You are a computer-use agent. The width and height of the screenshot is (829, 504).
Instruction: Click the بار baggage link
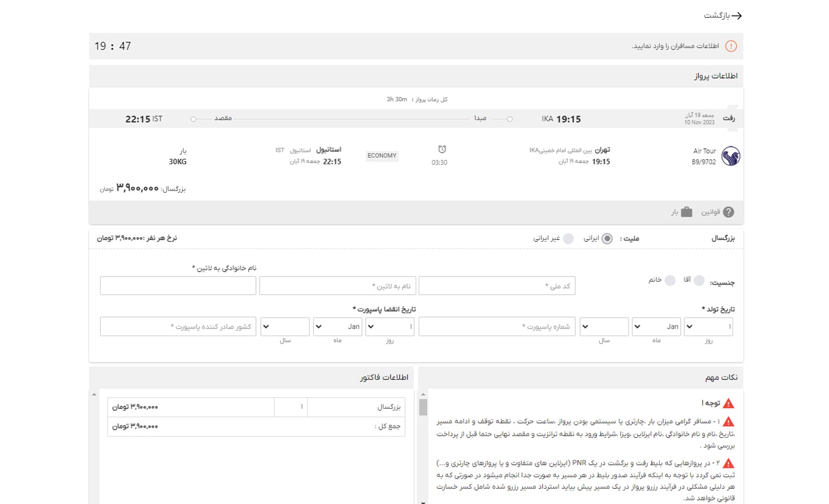coord(673,212)
